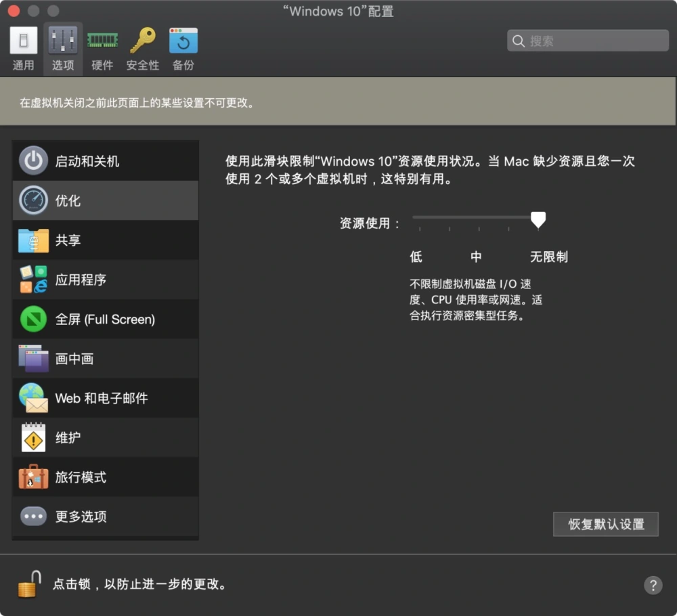Click the 维护 warning notepad icon
This screenshot has height=616, width=677.
pyautogui.click(x=33, y=437)
